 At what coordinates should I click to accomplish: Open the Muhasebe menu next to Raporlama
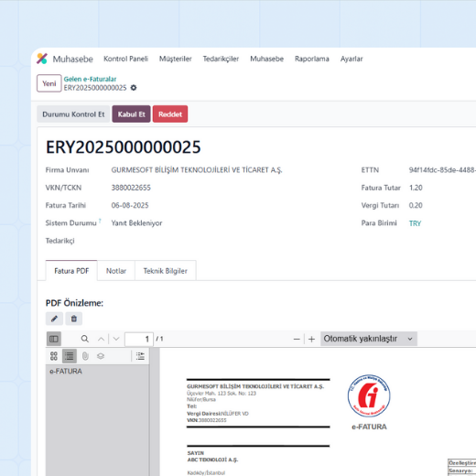click(x=267, y=59)
